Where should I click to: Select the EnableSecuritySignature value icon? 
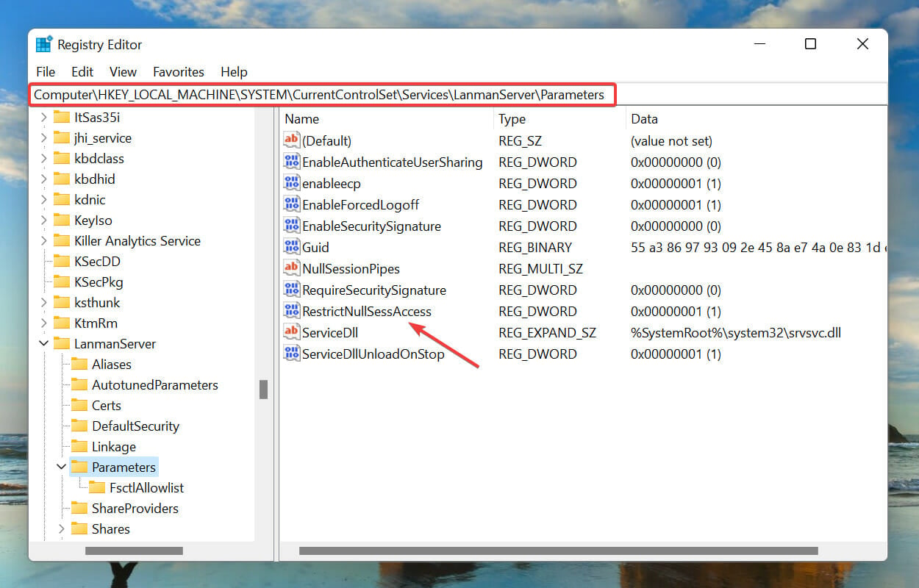pos(292,226)
